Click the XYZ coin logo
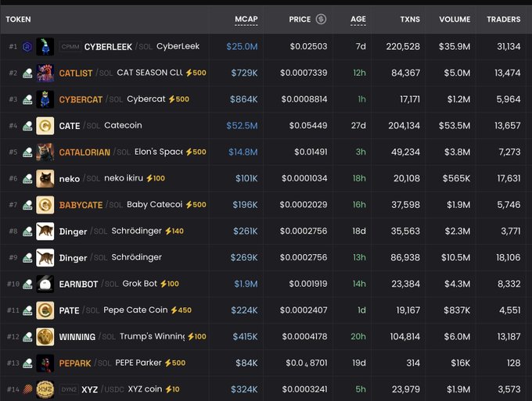 (45, 389)
